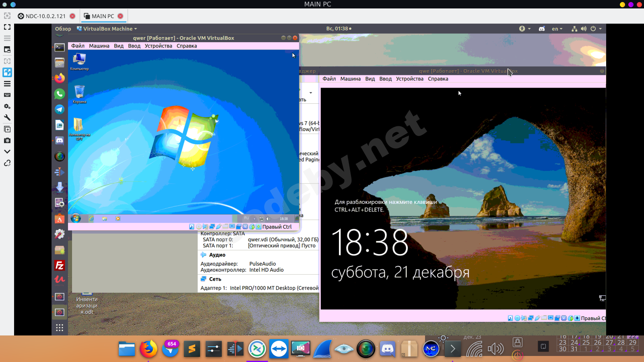
Task: Open Машина menu in qwer window
Action: point(99,46)
